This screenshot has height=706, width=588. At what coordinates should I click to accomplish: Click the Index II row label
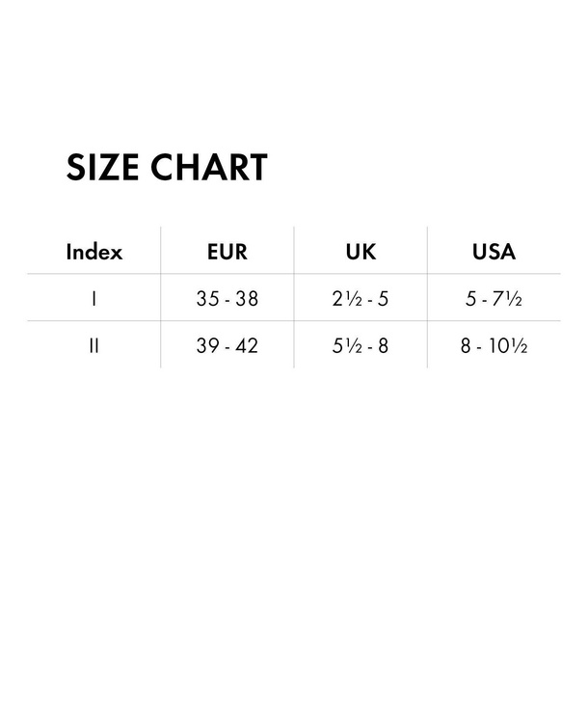tap(94, 346)
